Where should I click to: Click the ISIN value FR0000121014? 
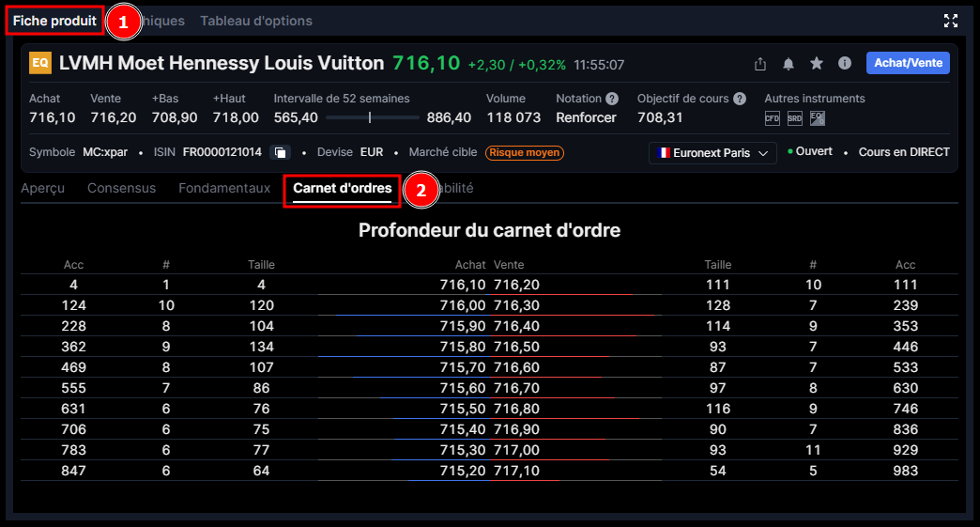[222, 152]
